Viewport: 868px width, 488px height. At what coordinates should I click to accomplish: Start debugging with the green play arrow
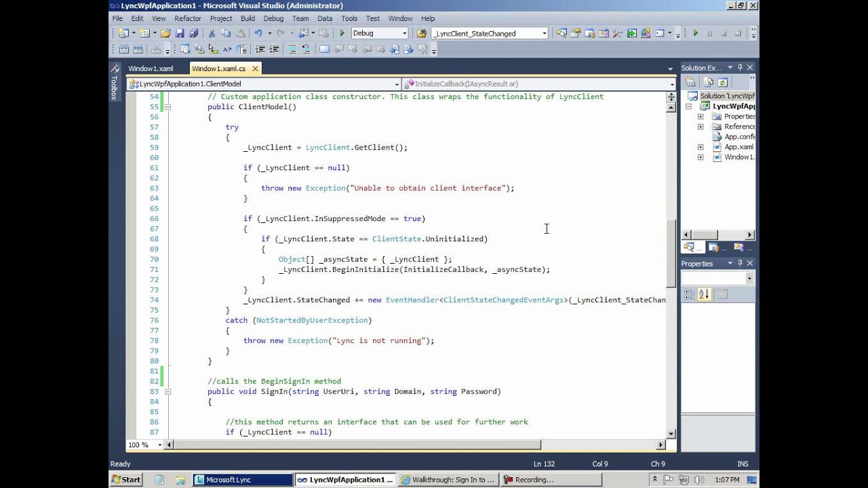coord(342,33)
